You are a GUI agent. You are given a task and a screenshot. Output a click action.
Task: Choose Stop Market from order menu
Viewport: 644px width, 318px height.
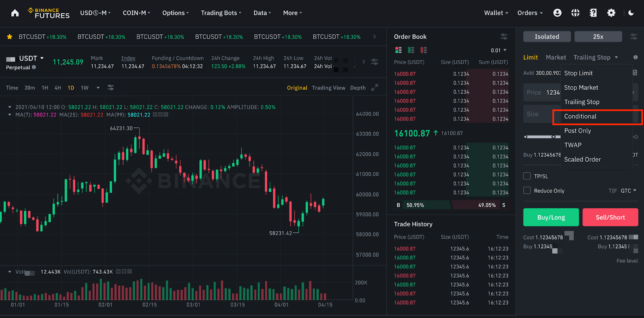597,87
